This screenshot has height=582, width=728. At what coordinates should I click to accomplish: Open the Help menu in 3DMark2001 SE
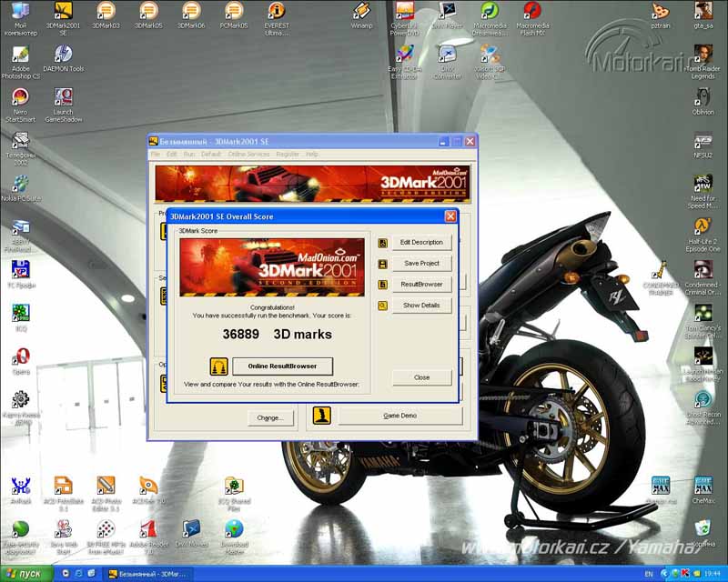coord(311,154)
